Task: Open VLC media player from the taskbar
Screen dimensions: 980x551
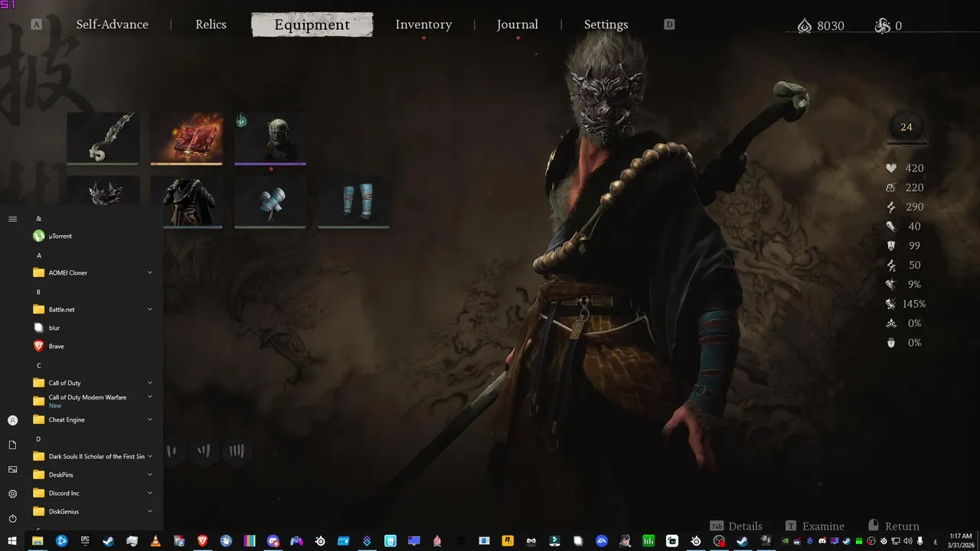Action: (x=155, y=541)
